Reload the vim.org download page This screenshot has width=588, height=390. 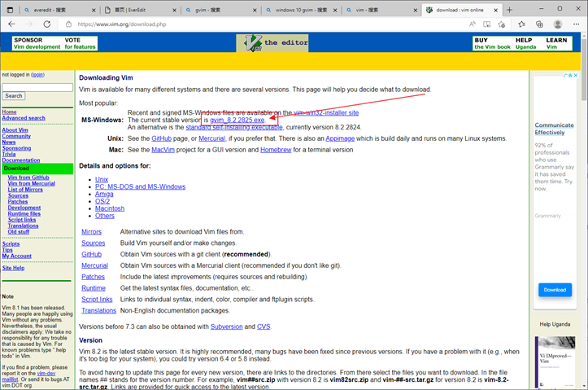[47, 24]
